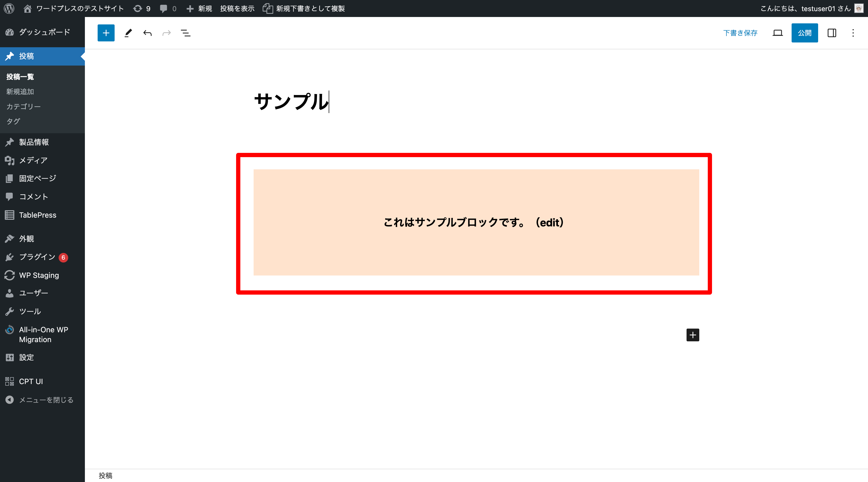Open ユーザー menu

pyautogui.click(x=42, y=293)
